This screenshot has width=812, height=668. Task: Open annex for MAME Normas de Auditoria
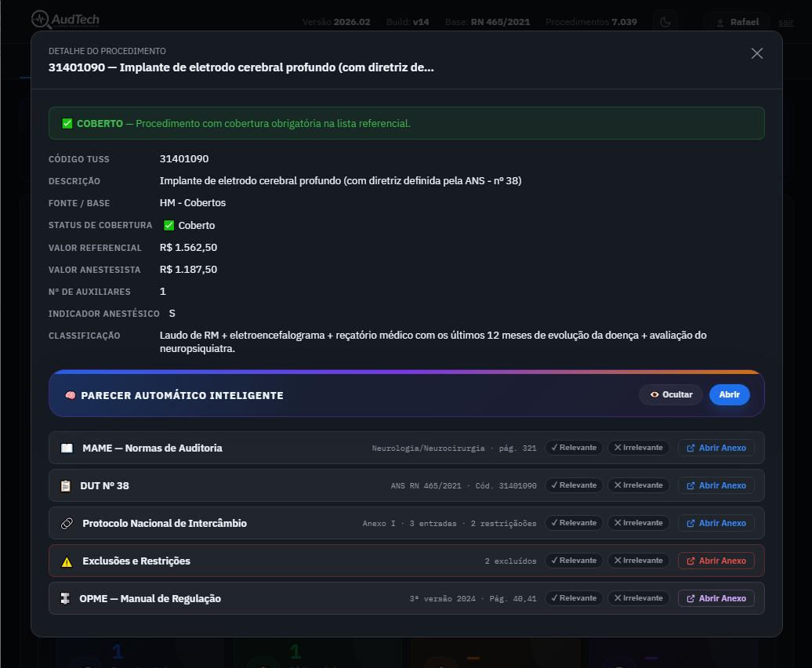(716, 448)
